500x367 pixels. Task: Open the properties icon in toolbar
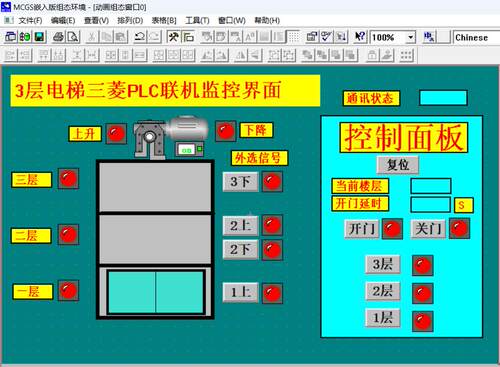(x=312, y=37)
